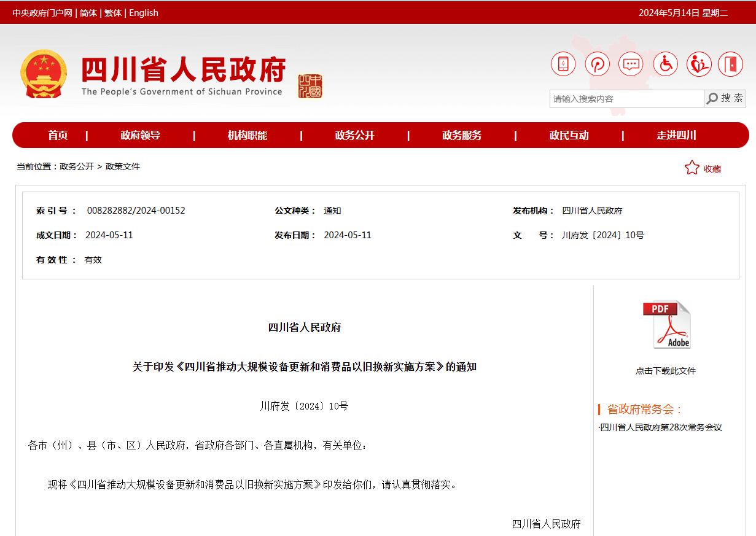This screenshot has width=756, height=536.
Task: Open the 走进四川 menu item
Action: click(676, 136)
